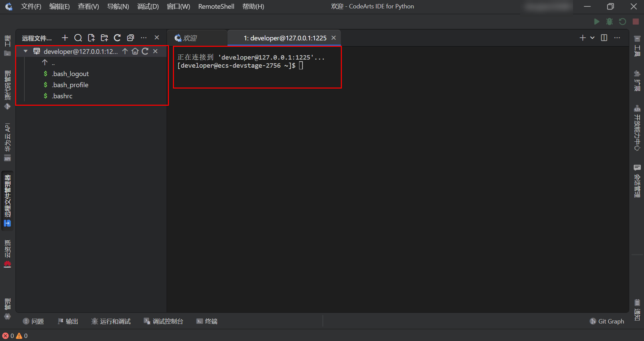The image size is (644, 341).
Task: Open the 调试(D) menu
Action: 148,6
